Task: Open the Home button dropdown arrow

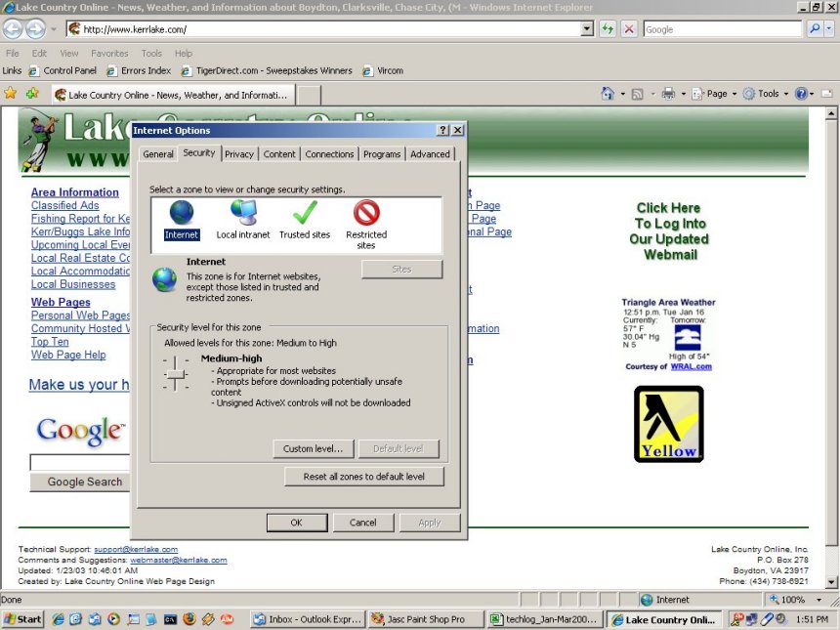Action: click(x=622, y=95)
